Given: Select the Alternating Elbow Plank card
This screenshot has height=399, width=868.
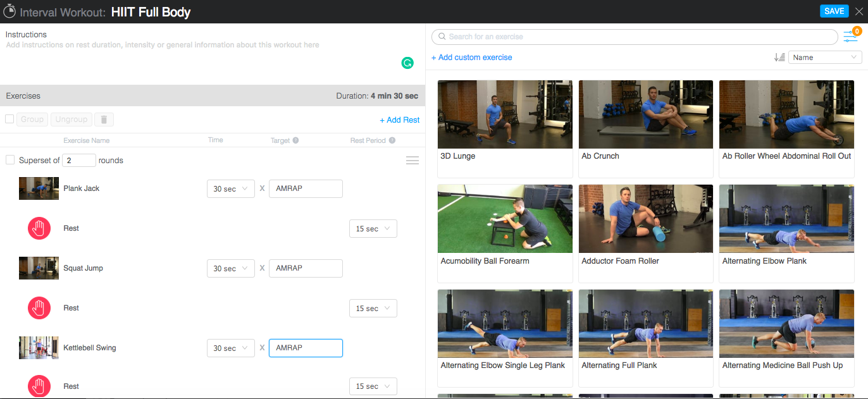Looking at the screenshot, I should tap(786, 234).
